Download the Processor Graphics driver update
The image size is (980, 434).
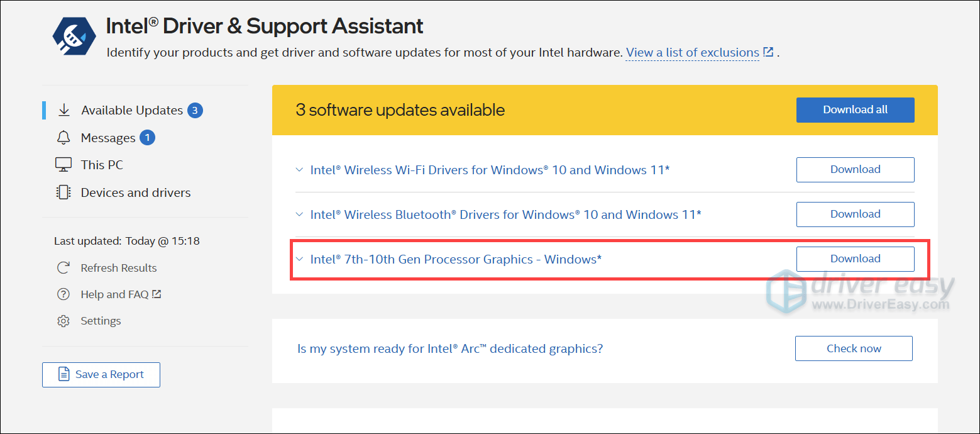tap(855, 259)
